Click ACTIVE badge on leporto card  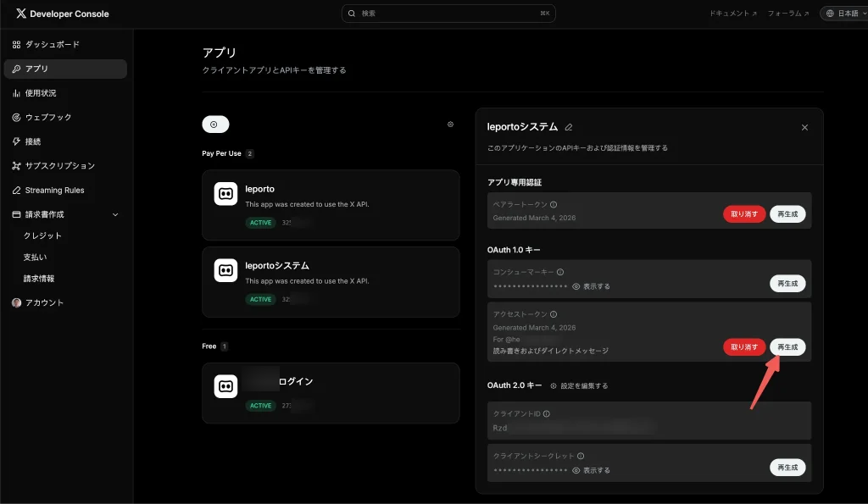(x=260, y=223)
